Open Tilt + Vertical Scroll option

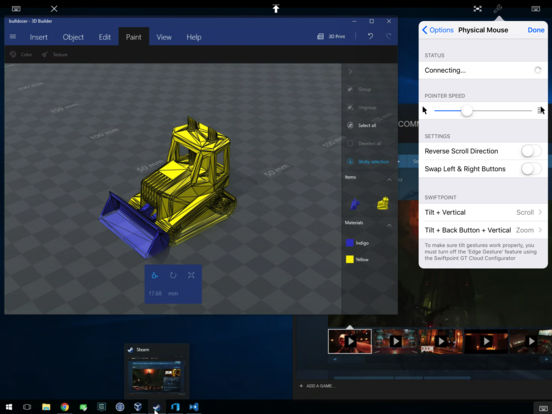click(483, 213)
